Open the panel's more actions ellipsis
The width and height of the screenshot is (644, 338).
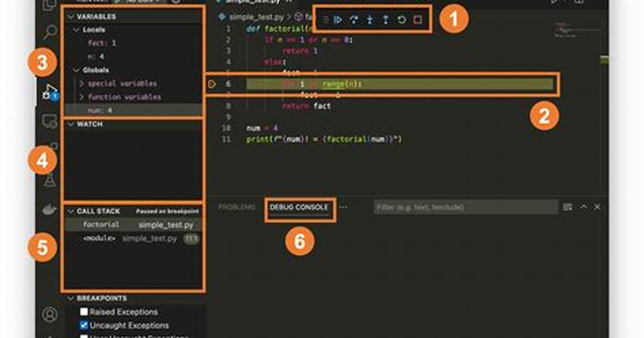tap(344, 207)
